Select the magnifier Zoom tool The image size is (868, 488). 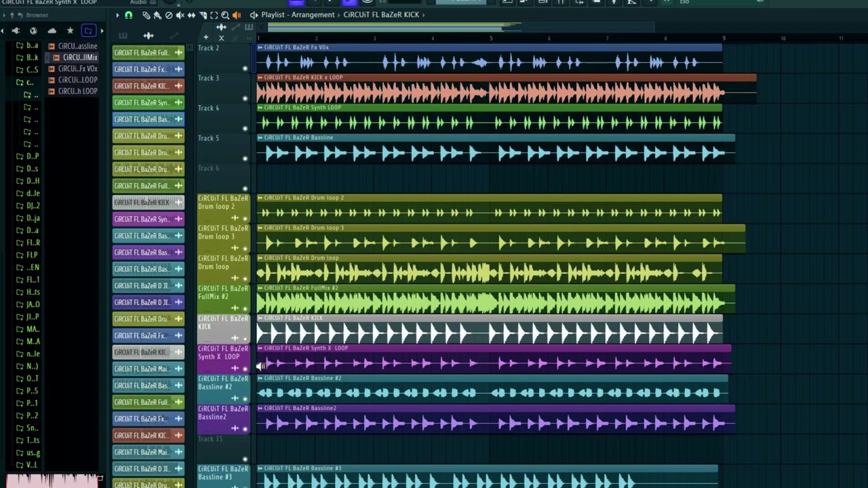click(x=225, y=15)
